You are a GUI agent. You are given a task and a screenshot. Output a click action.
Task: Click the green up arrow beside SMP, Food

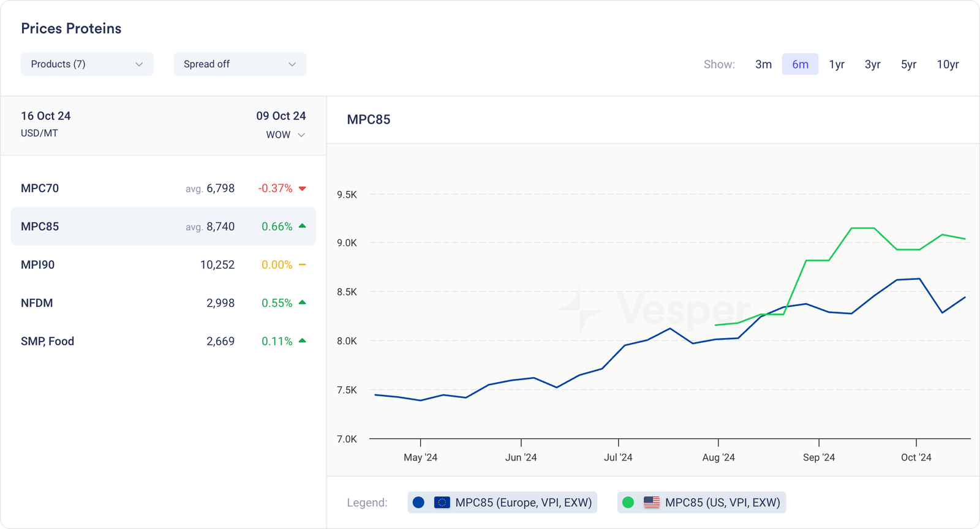coord(302,340)
